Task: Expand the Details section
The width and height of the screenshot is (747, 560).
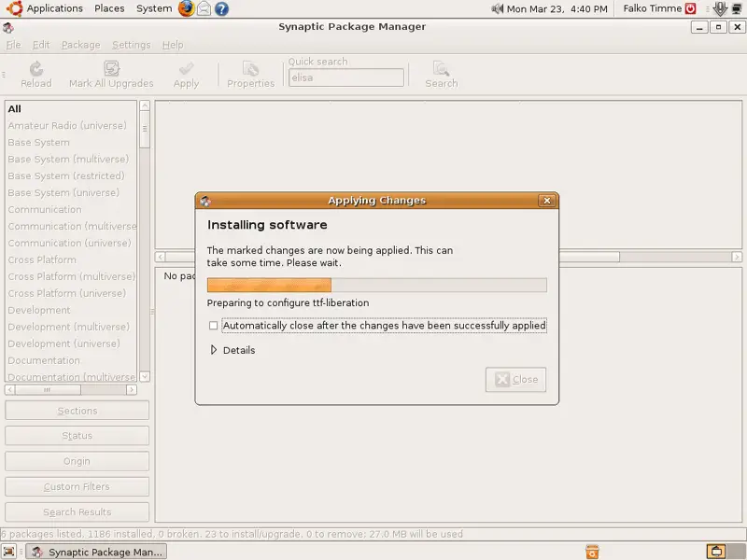Action: (x=214, y=350)
